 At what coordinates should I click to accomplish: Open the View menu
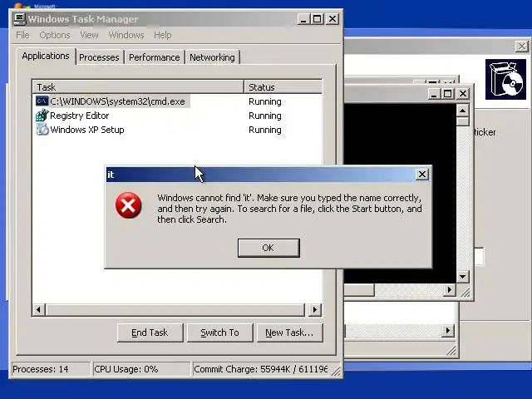(x=89, y=35)
